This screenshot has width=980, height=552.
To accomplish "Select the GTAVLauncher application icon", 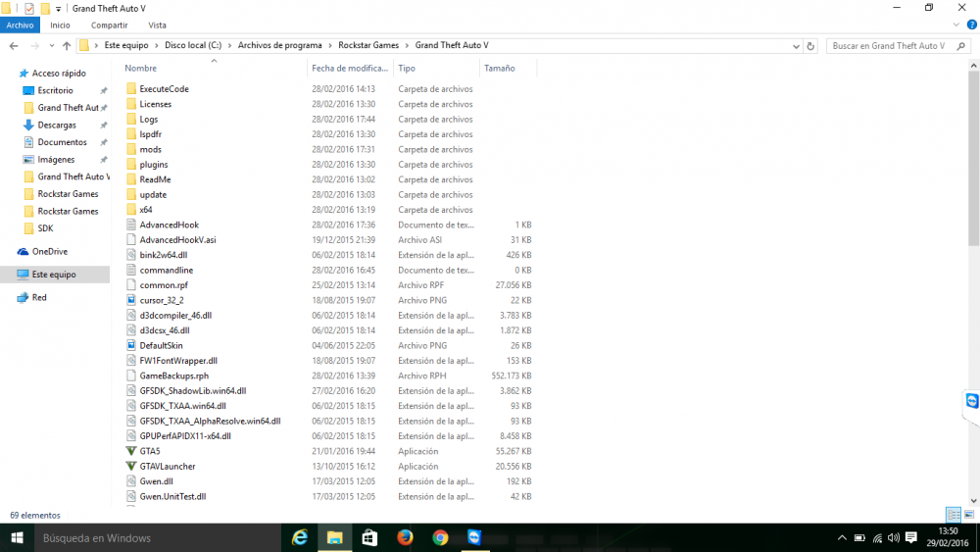I will 131,466.
